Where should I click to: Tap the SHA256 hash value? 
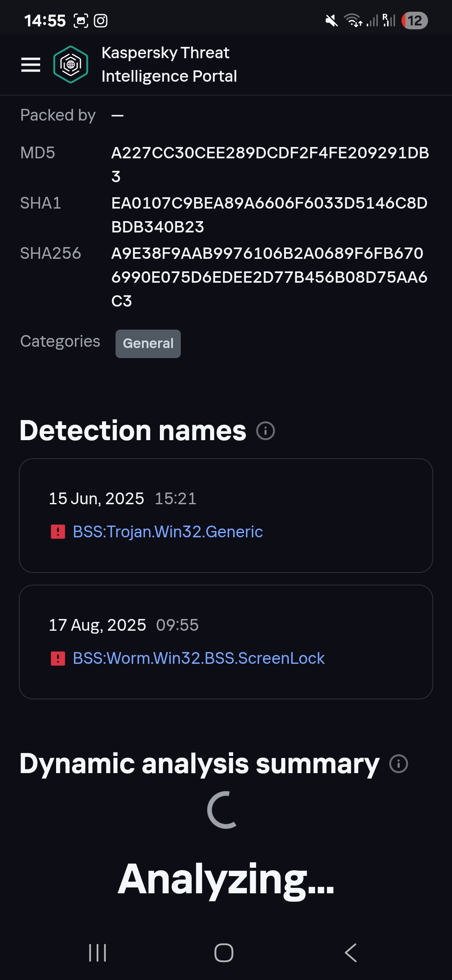269,277
